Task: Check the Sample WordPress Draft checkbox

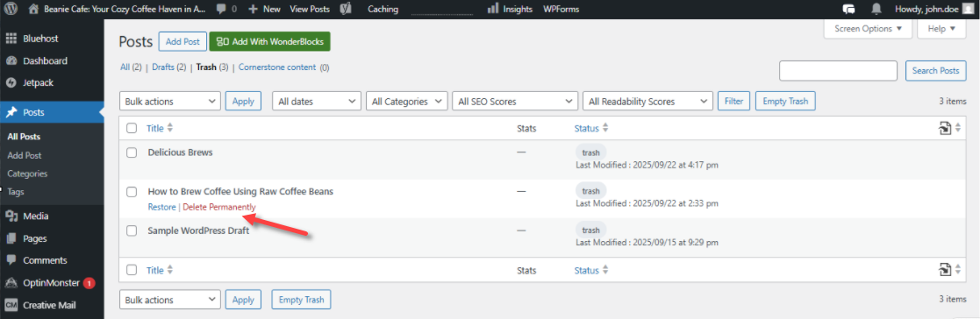Action: pos(132,230)
